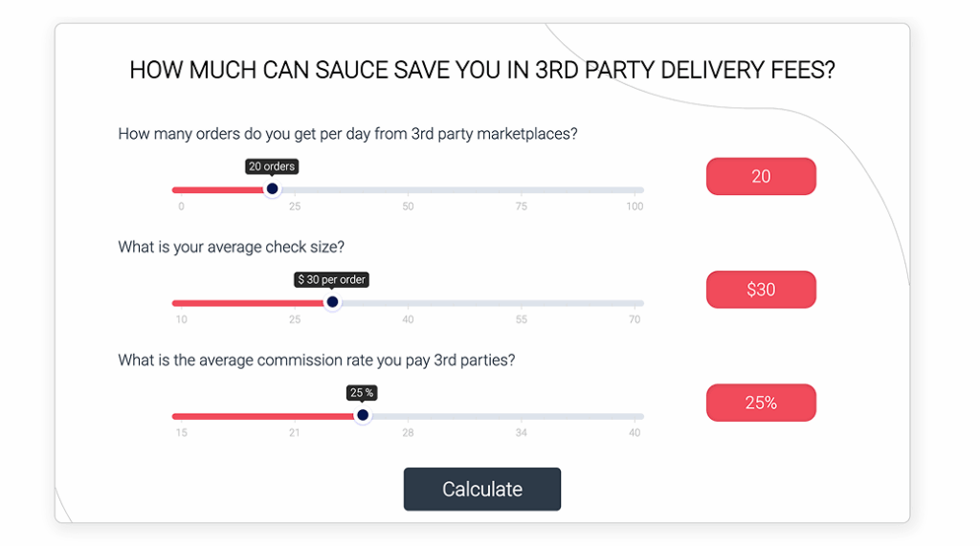Click the Calculate button

[481, 489]
